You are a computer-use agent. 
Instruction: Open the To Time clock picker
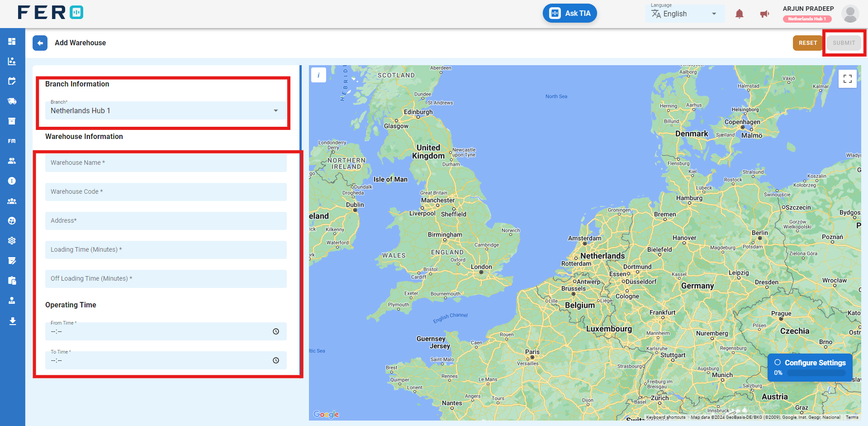276,360
